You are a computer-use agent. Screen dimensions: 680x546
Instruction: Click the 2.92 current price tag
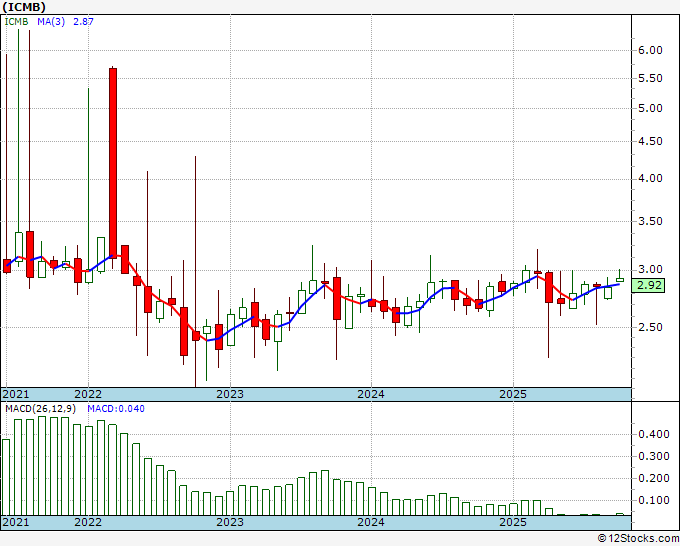tap(649, 286)
